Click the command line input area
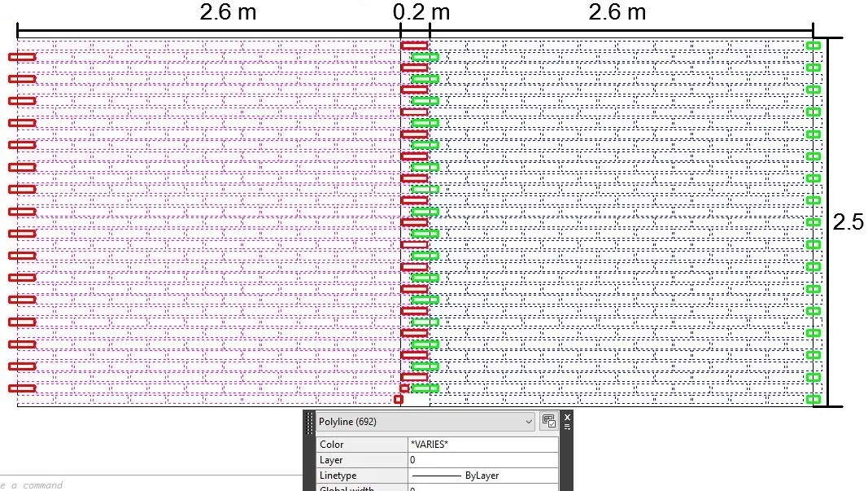 [150, 484]
